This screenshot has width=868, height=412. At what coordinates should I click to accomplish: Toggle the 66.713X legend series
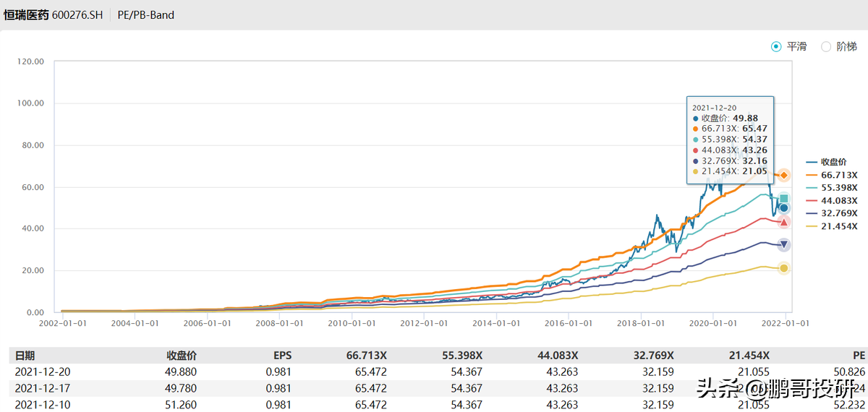(831, 175)
